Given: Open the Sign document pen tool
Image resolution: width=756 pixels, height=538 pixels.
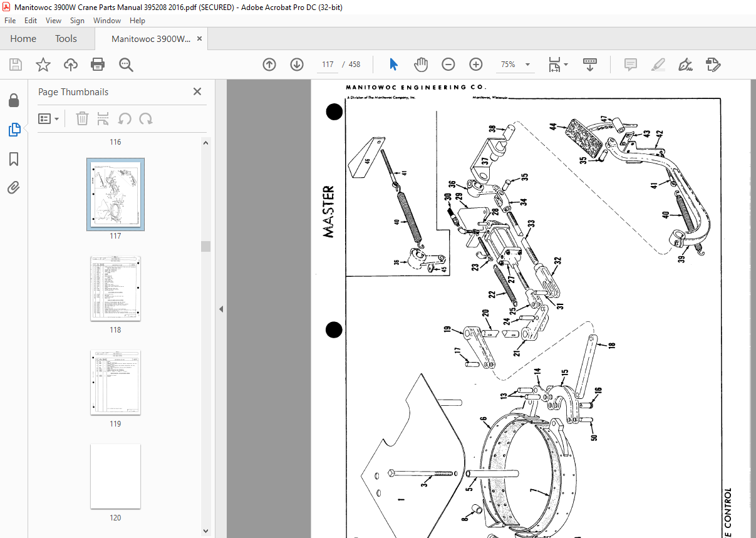Looking at the screenshot, I should [x=685, y=65].
